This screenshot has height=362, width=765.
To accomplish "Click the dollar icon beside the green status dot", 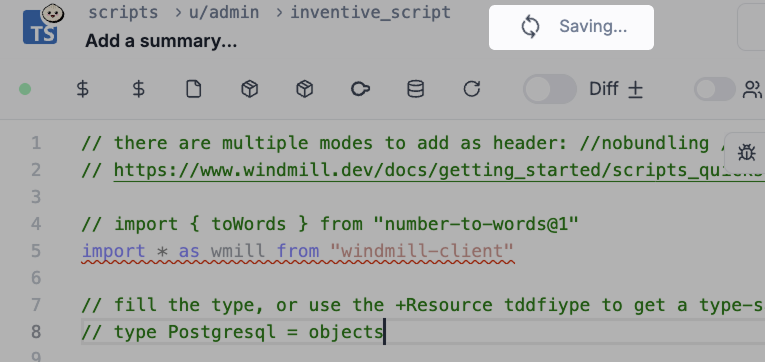I will coord(83,89).
